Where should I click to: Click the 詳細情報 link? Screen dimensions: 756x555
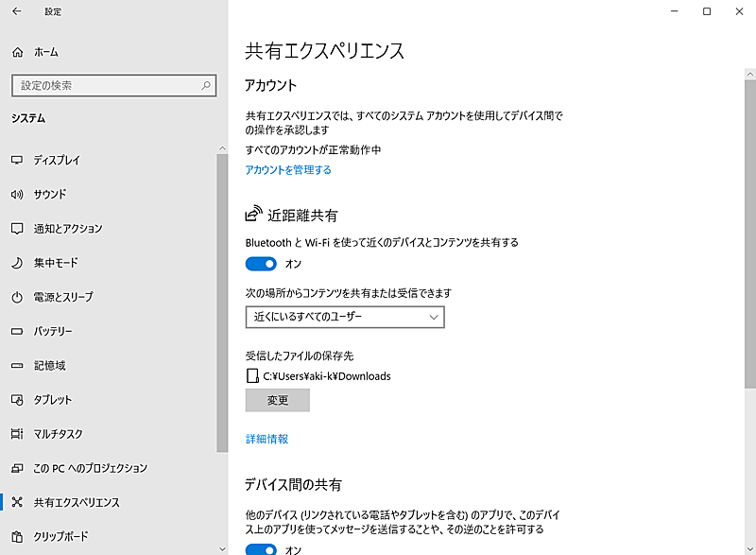(x=267, y=438)
